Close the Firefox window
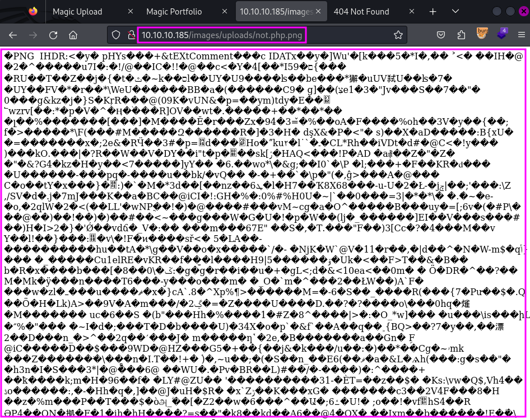 (524, 11)
